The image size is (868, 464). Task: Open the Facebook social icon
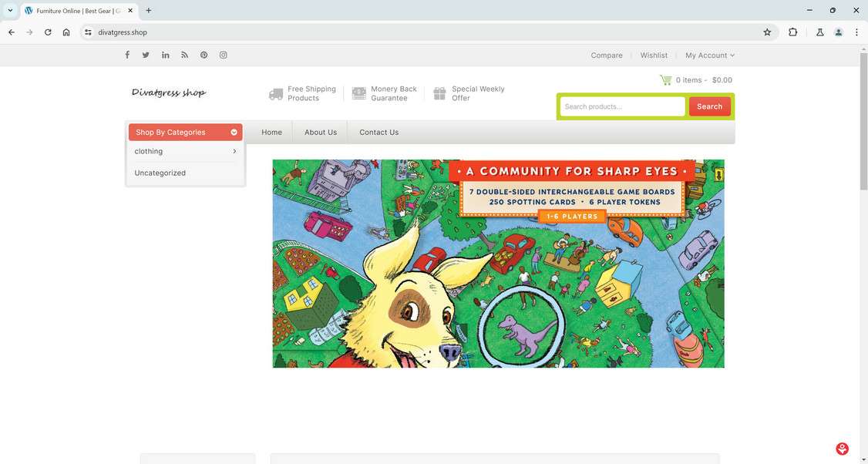click(x=127, y=55)
